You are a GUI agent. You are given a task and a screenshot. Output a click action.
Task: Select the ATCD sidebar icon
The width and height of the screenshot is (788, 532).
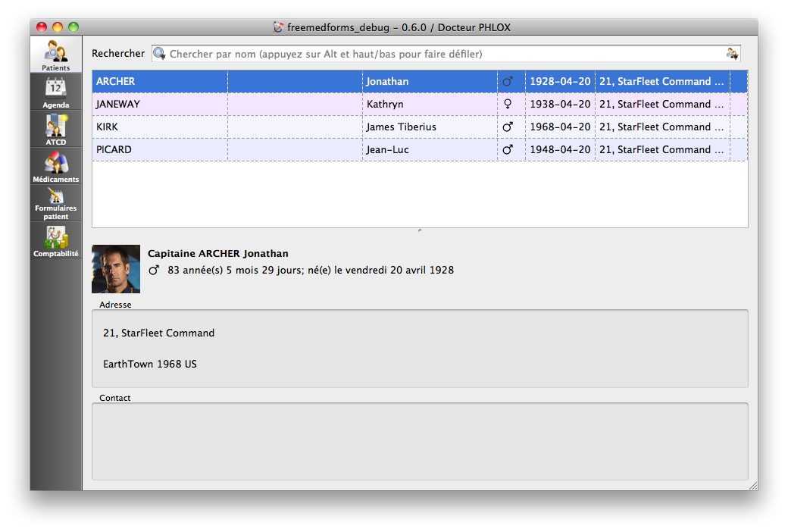click(56, 129)
